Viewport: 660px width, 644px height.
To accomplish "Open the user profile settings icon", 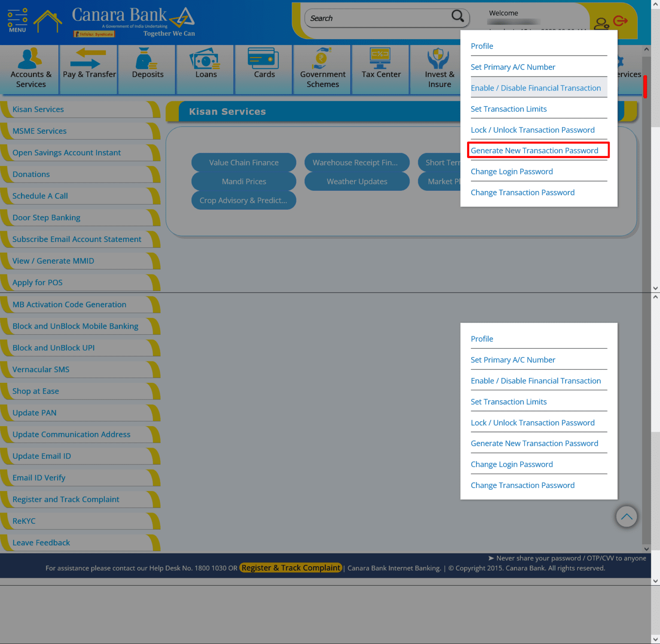I will coord(601,24).
